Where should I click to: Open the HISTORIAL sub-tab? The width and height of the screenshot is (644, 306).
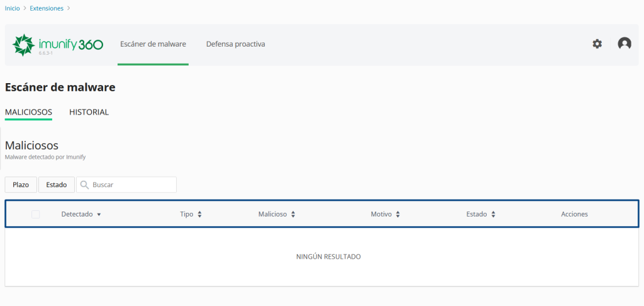[x=89, y=112]
